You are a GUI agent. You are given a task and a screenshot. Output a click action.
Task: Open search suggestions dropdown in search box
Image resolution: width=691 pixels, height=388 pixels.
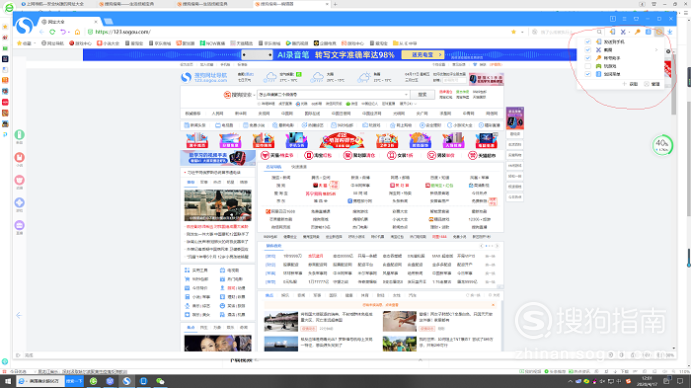pos(405,94)
